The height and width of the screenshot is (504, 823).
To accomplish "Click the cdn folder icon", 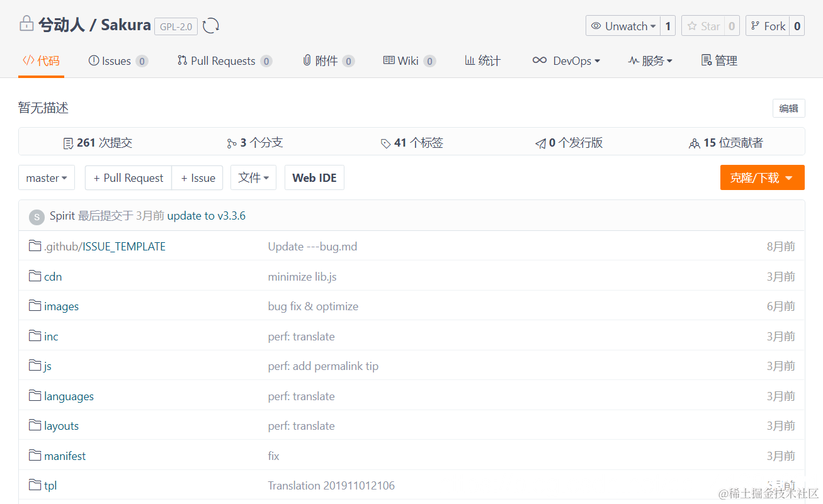I will [35, 276].
